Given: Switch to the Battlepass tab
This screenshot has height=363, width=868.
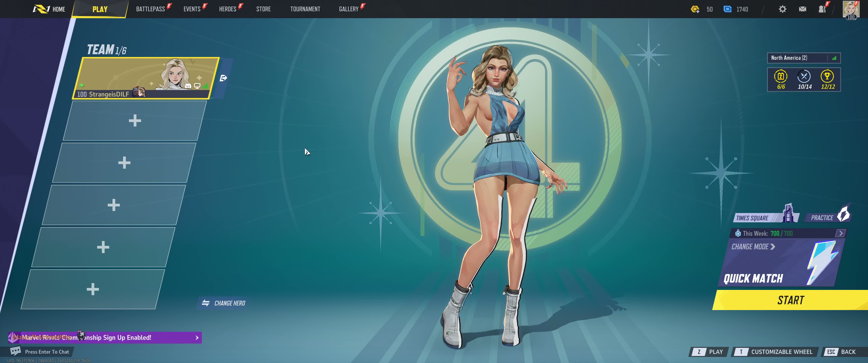Looking at the screenshot, I should 150,9.
